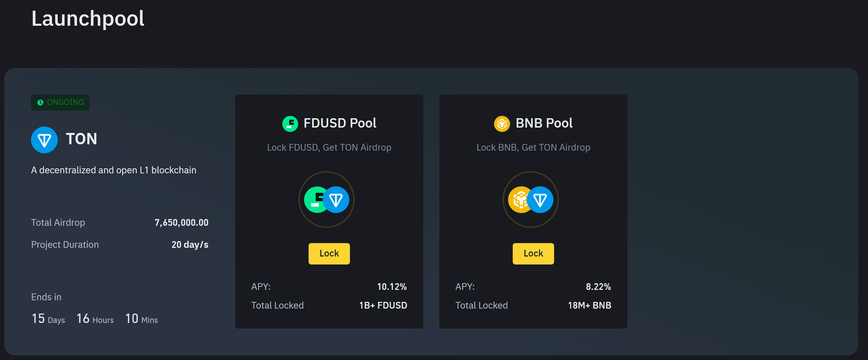Open the FDUSD Pool title
The height and width of the screenshot is (360, 868).
[x=340, y=123]
